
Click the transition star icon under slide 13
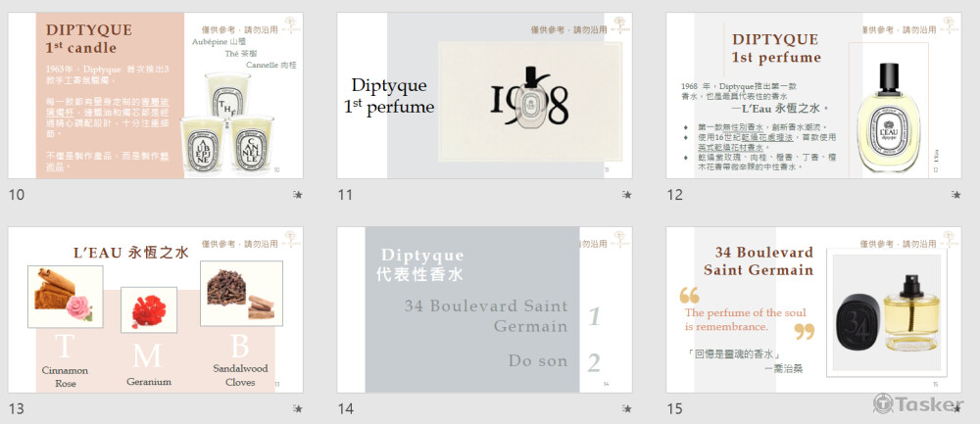(298, 409)
